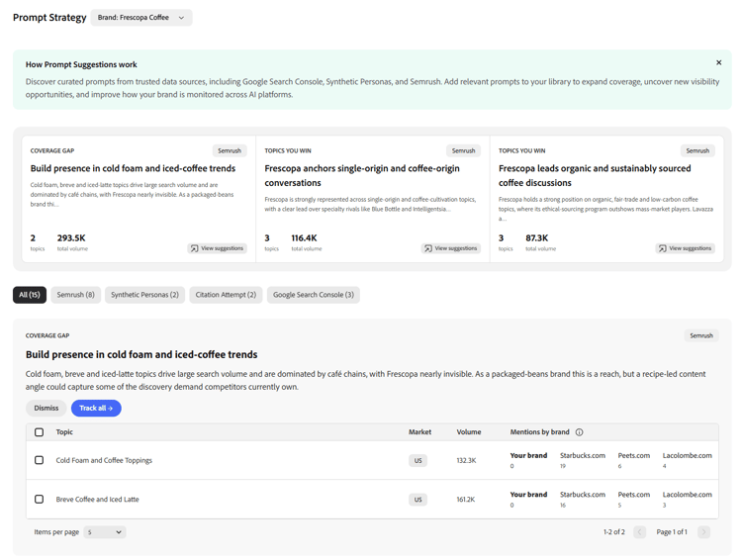742x560 pixels.
Task: Click Starbucks.com in the Cold Foam row
Action: pyautogui.click(x=583, y=455)
